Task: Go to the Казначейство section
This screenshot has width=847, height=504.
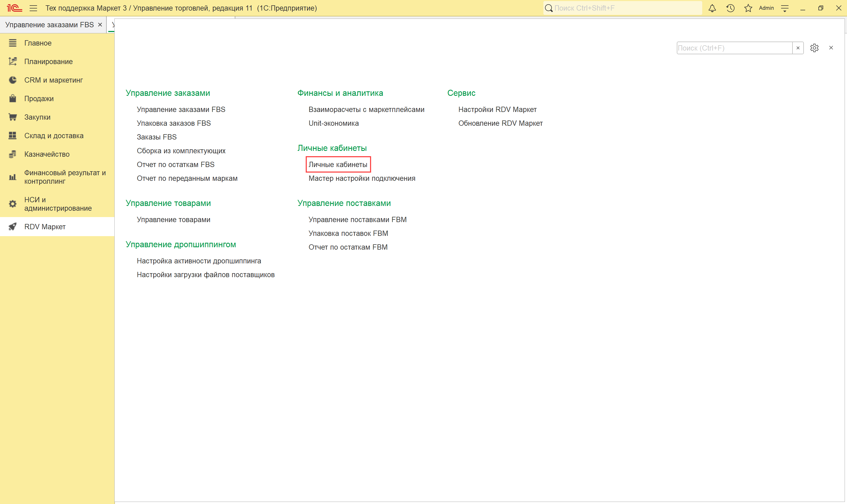Action: click(47, 154)
